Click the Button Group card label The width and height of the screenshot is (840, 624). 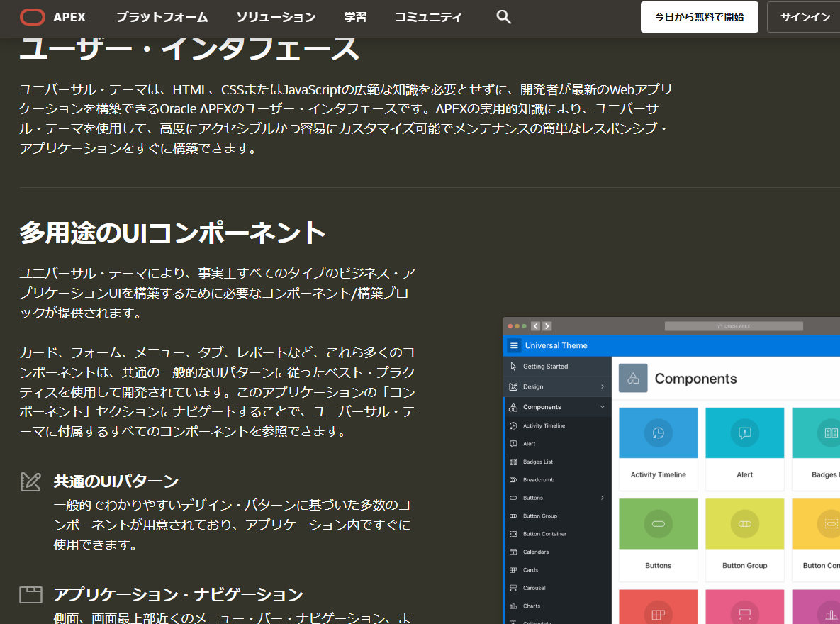(744, 566)
